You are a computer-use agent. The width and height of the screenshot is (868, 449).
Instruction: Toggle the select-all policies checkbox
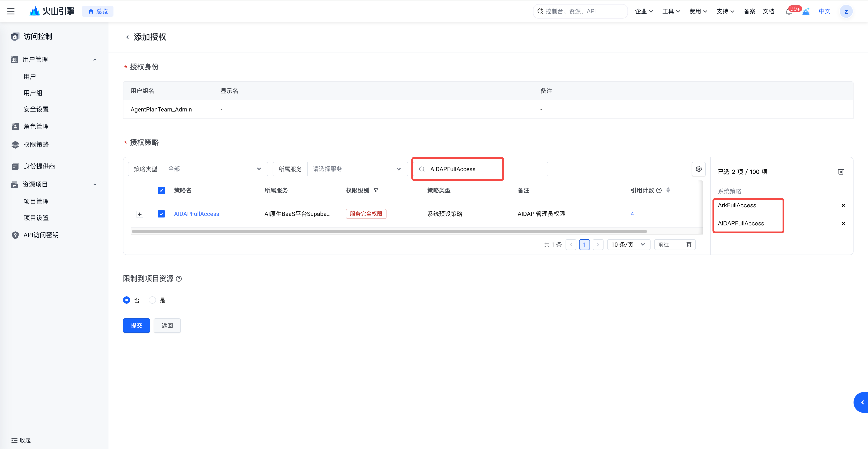161,190
